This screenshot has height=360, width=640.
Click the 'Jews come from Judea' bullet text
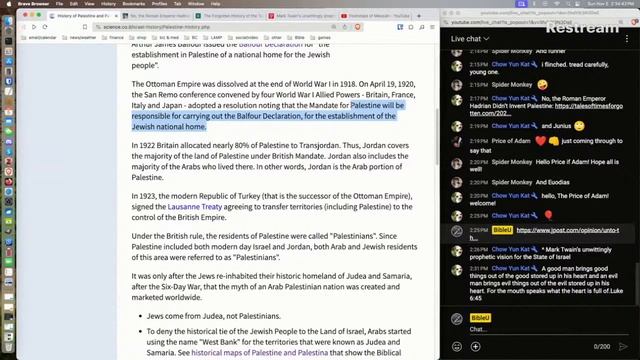(x=213, y=316)
